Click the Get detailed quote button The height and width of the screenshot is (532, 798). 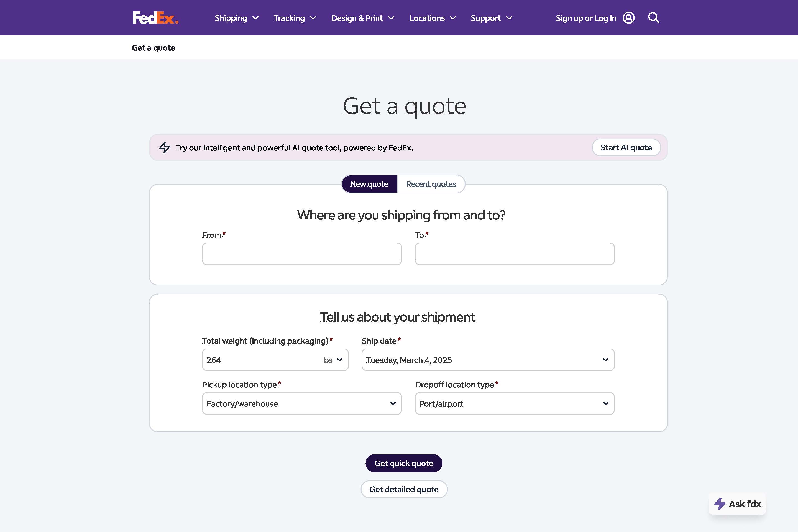coord(404,489)
